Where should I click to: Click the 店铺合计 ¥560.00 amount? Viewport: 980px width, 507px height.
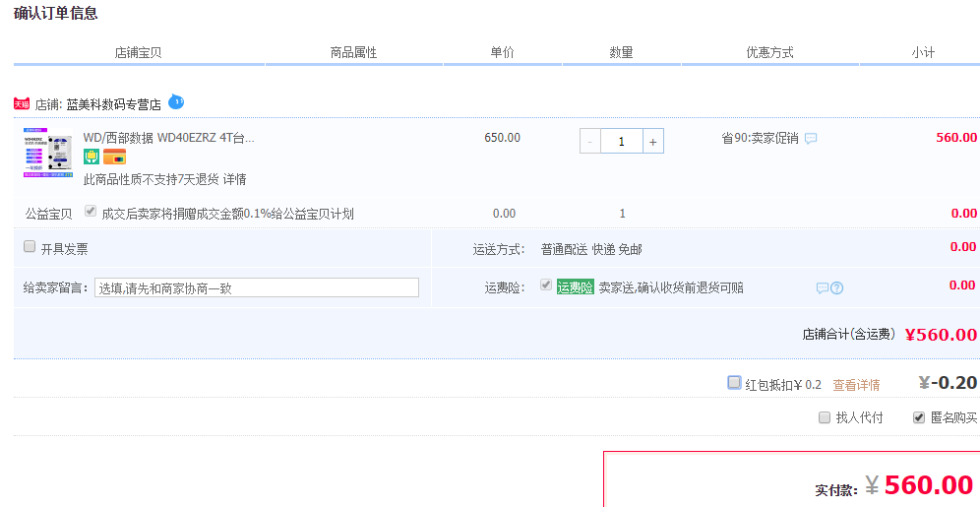(942, 335)
